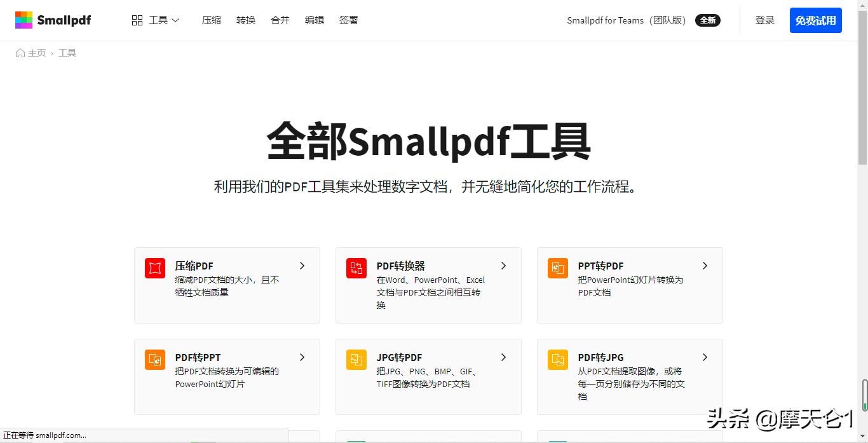Click the Smallpdf wordmark text
This screenshot has width=868, height=443.
(64, 20)
